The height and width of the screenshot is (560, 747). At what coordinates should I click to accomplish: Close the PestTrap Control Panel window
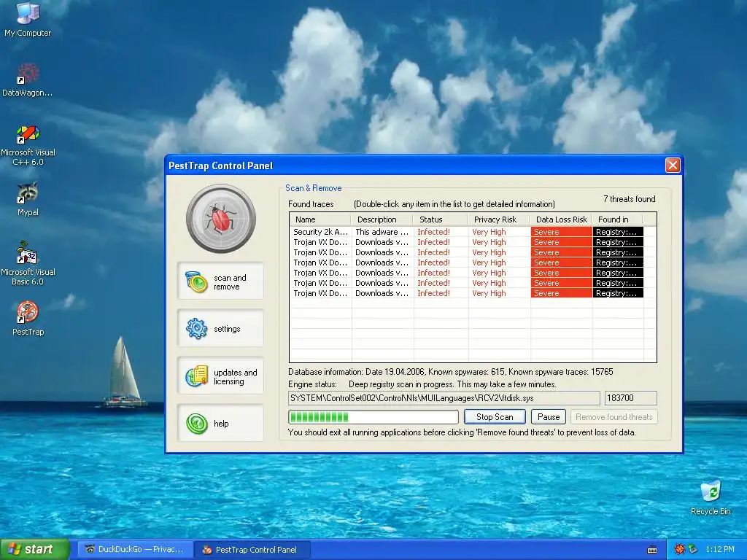[673, 166]
